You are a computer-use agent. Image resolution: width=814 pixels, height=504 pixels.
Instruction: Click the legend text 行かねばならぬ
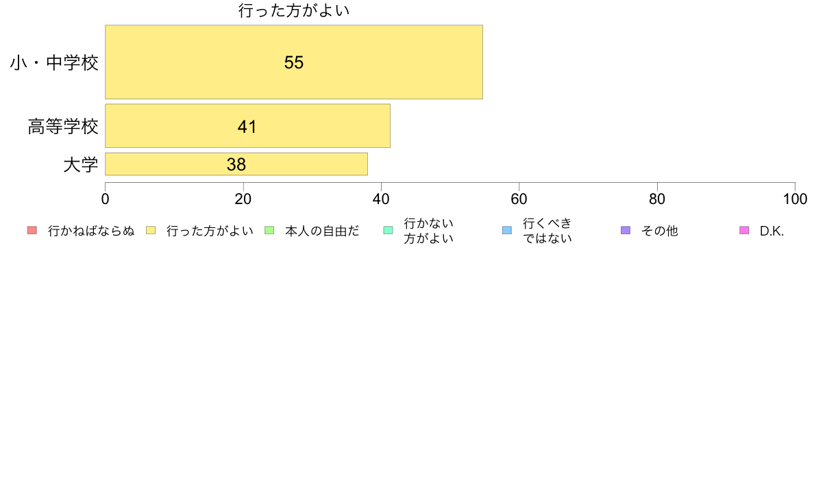pyautogui.click(x=91, y=231)
